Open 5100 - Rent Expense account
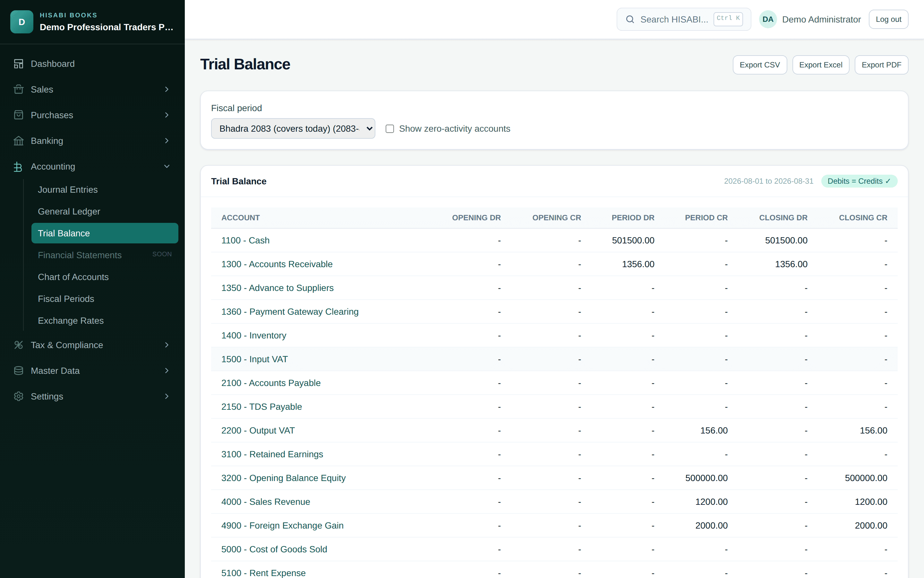Viewport: 924px width, 578px height. pyautogui.click(x=263, y=573)
